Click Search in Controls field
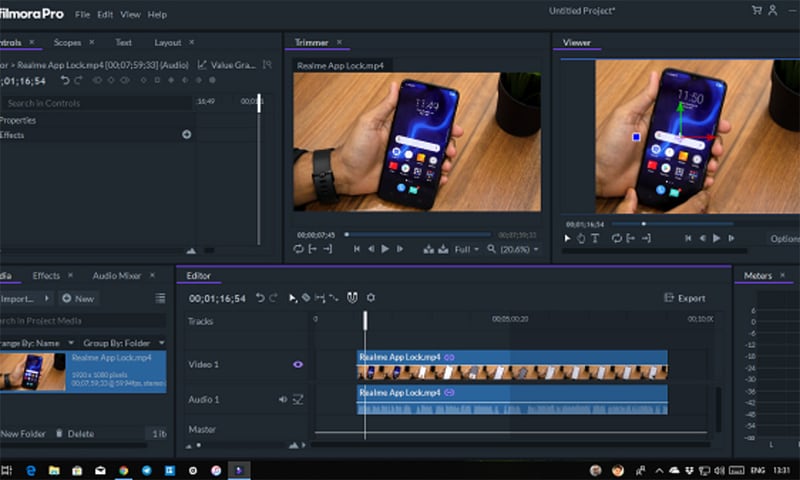The width and height of the screenshot is (800, 480). (96, 103)
